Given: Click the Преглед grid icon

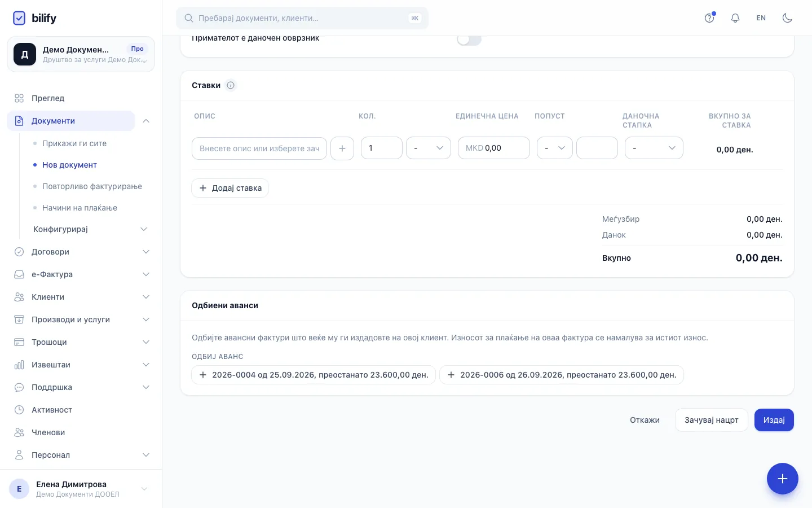Looking at the screenshot, I should point(19,98).
